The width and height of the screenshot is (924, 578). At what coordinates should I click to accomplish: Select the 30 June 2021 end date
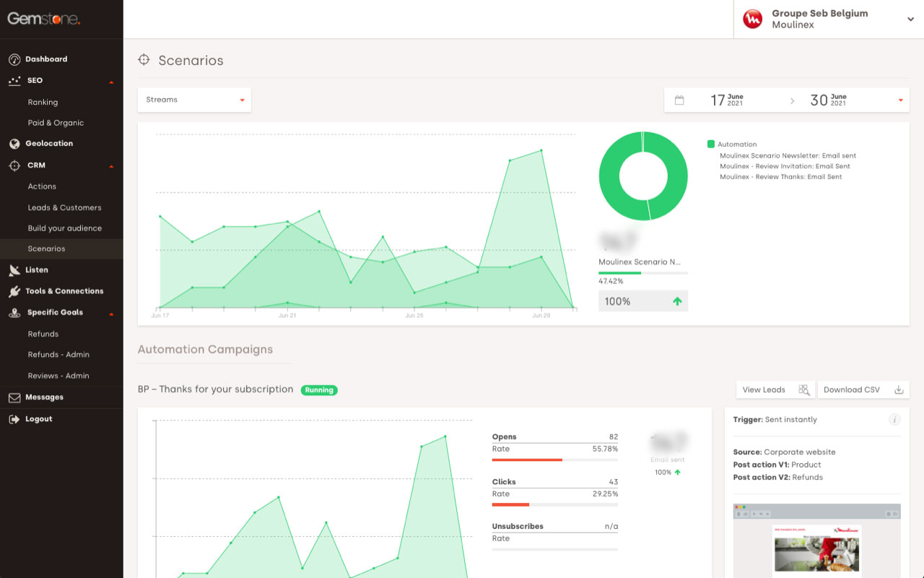pyautogui.click(x=828, y=100)
